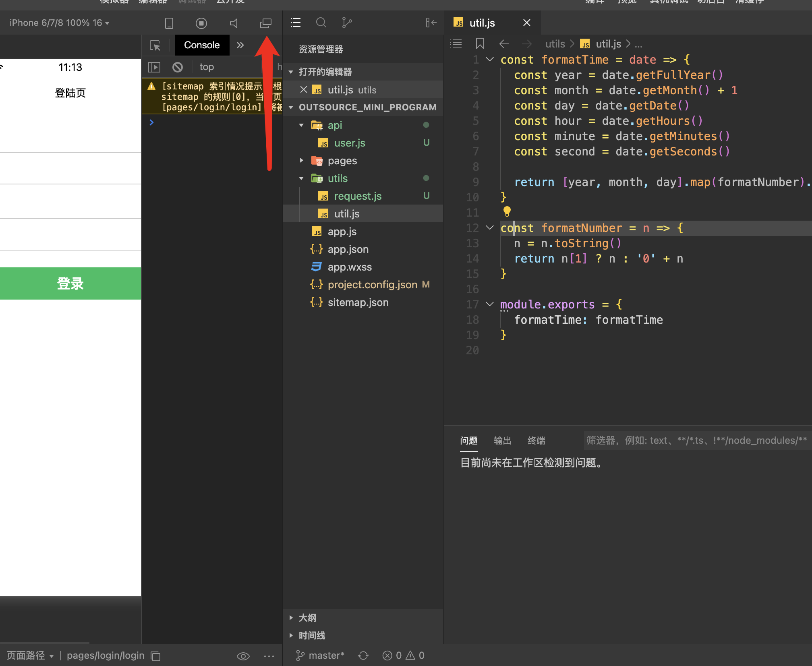Image resolution: width=812 pixels, height=666 pixels.
Task: Expand the pages folder
Action: pyautogui.click(x=342, y=161)
